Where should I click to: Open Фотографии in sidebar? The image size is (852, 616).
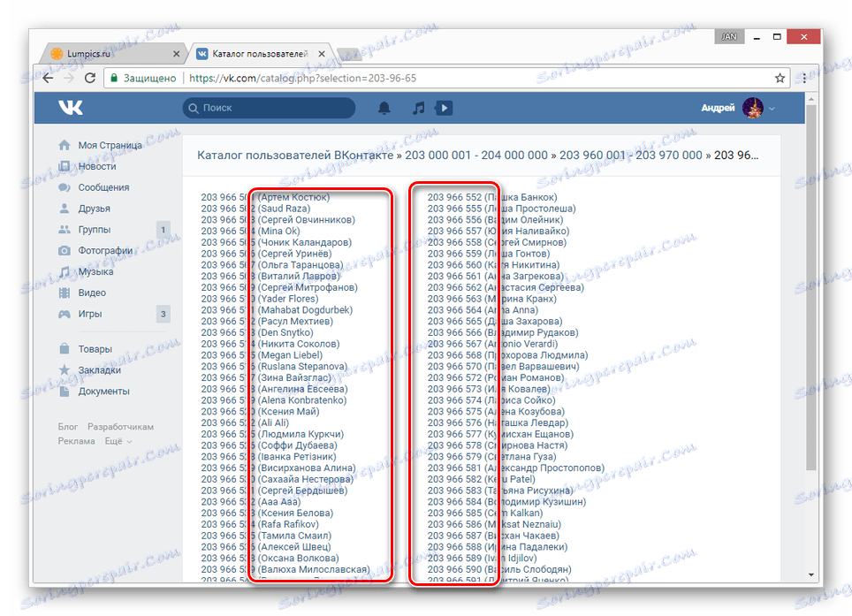point(105,250)
